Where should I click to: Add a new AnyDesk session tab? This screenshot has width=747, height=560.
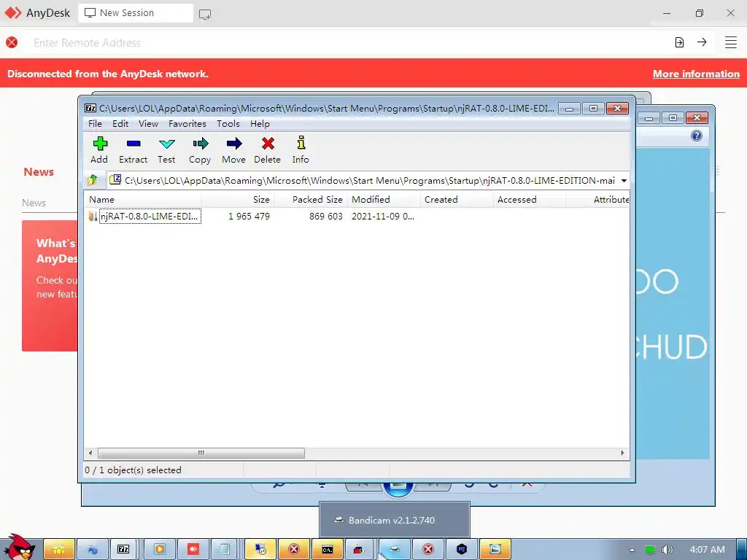[205, 14]
